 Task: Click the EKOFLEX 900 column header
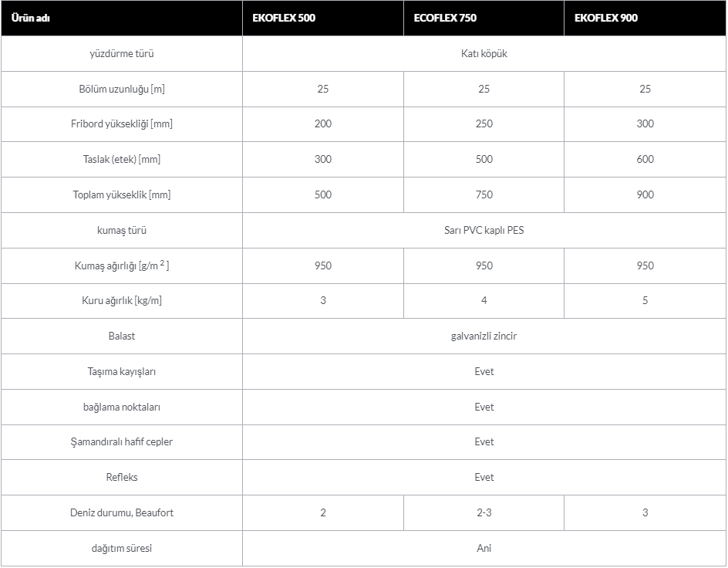[645, 18]
